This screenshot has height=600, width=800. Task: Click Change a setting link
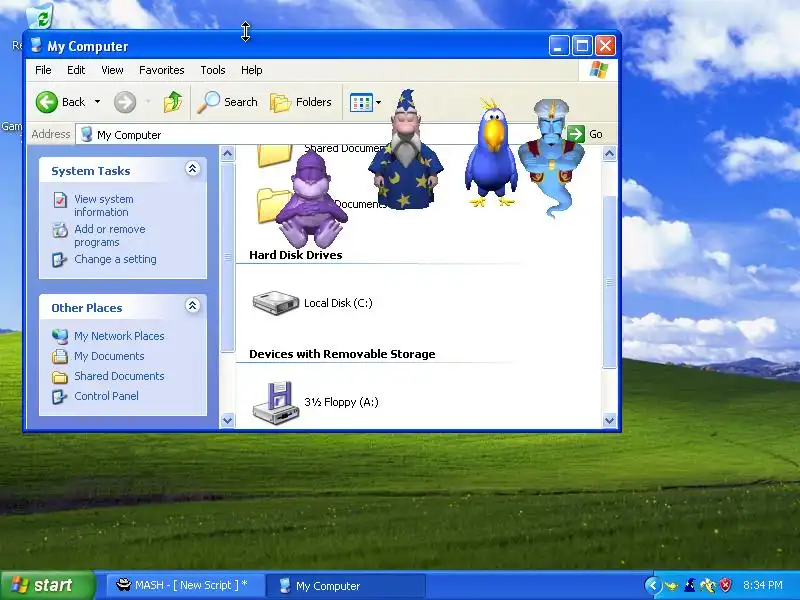click(x=115, y=259)
